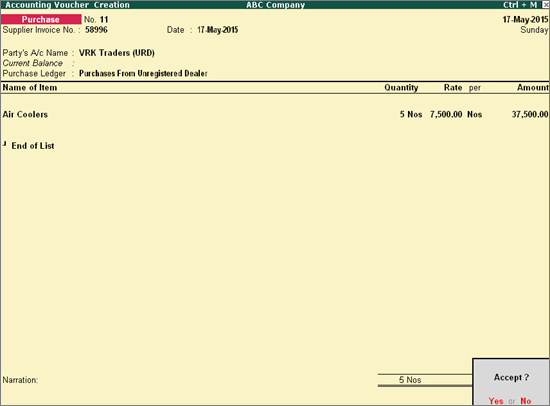Click the 5 Nos quantity of Air Coolers
The width and height of the screenshot is (550, 406).
pos(411,114)
